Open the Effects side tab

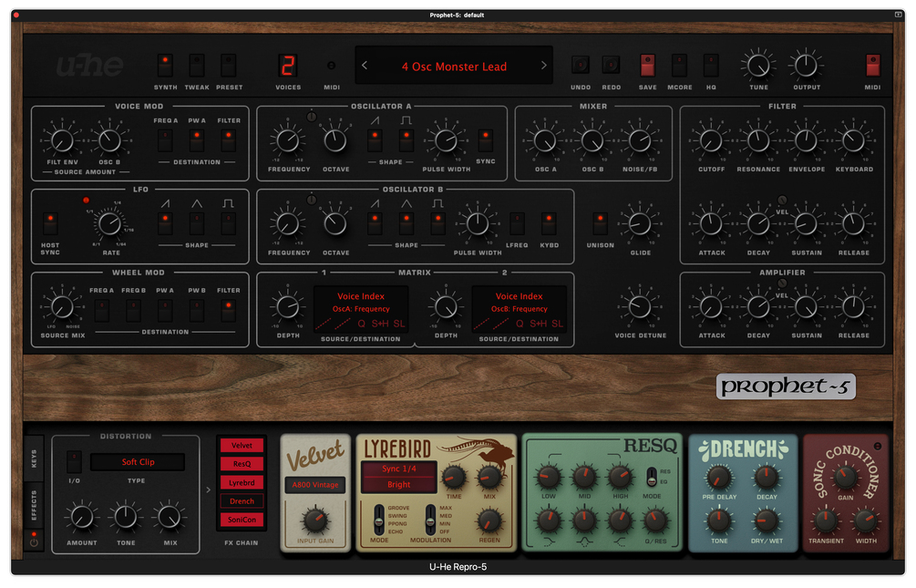point(34,505)
